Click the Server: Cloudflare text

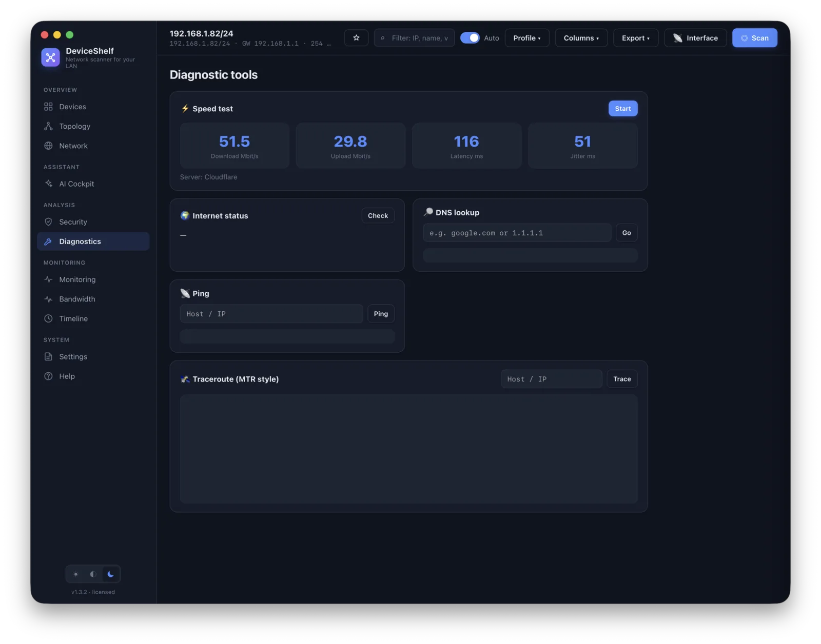[208, 177]
